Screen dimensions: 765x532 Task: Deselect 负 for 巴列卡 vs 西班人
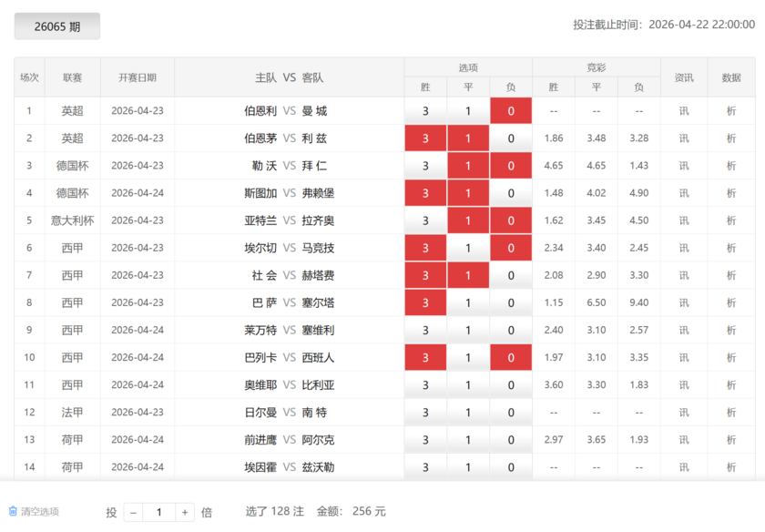[x=511, y=356]
